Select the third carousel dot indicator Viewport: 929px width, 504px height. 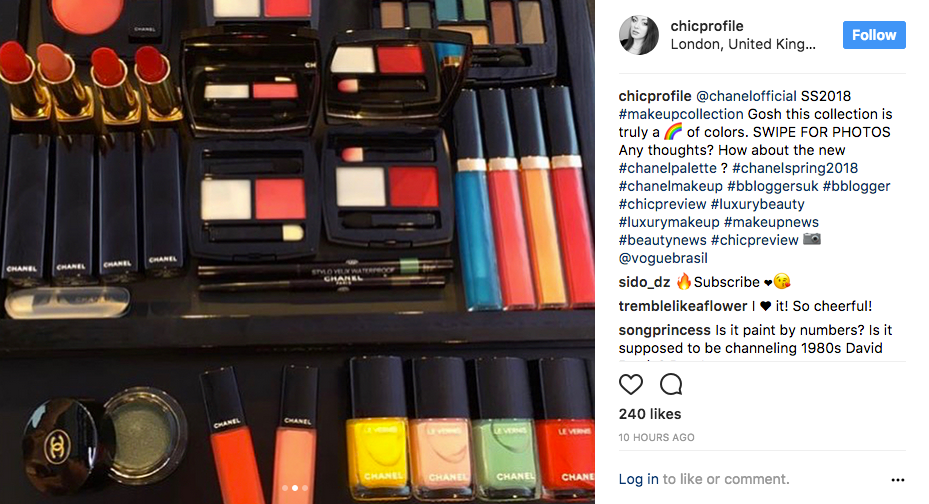tap(305, 488)
